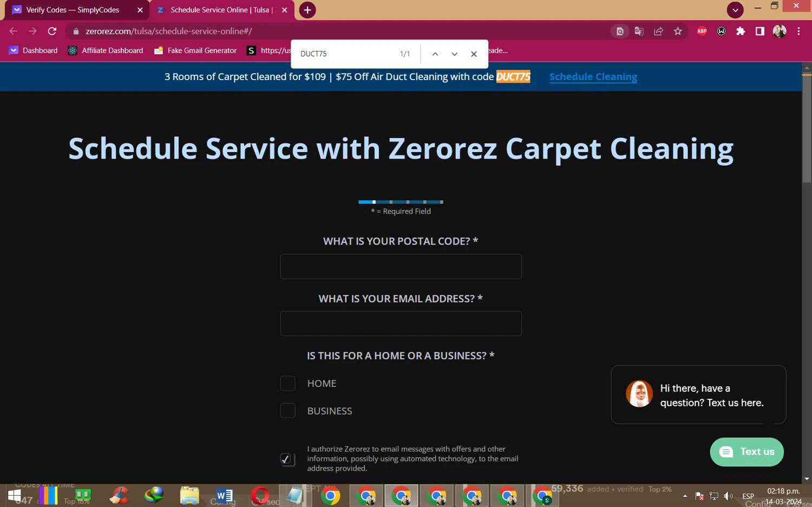Open the network icon in system tray

[x=714, y=496]
